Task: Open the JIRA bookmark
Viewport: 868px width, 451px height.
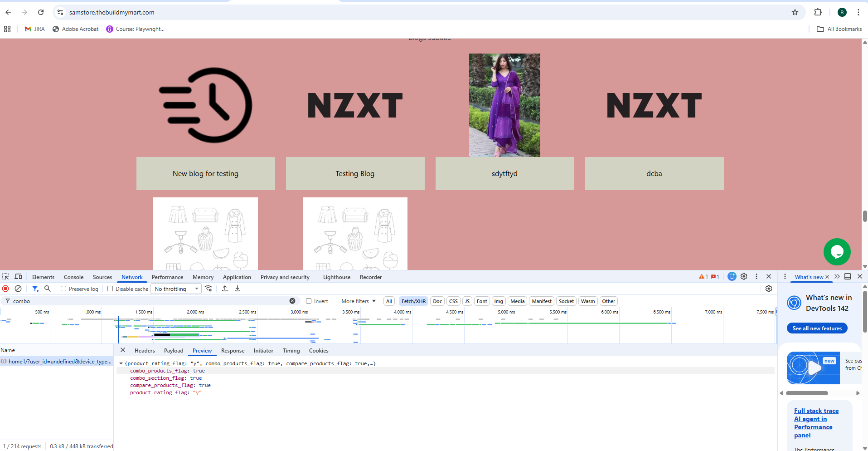Action: coord(35,29)
